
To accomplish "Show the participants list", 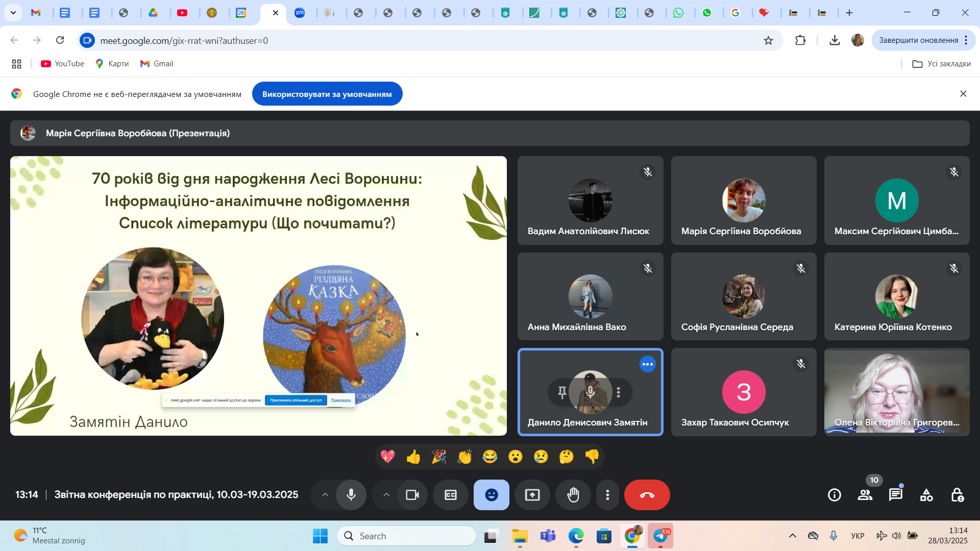I will [x=865, y=495].
